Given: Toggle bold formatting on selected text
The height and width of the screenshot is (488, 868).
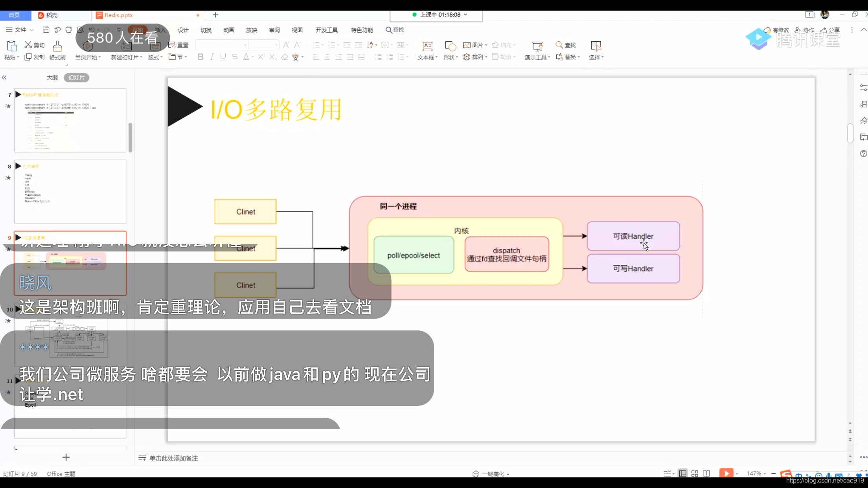Looking at the screenshot, I should [x=200, y=57].
